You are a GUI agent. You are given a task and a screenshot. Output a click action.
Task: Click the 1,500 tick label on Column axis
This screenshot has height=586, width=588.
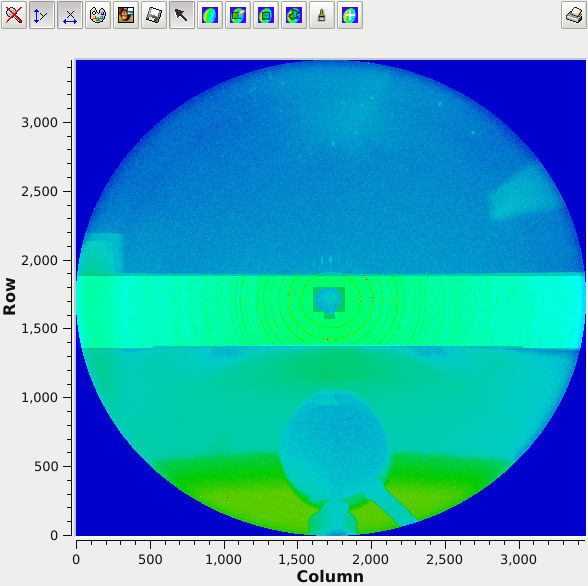tap(297, 559)
